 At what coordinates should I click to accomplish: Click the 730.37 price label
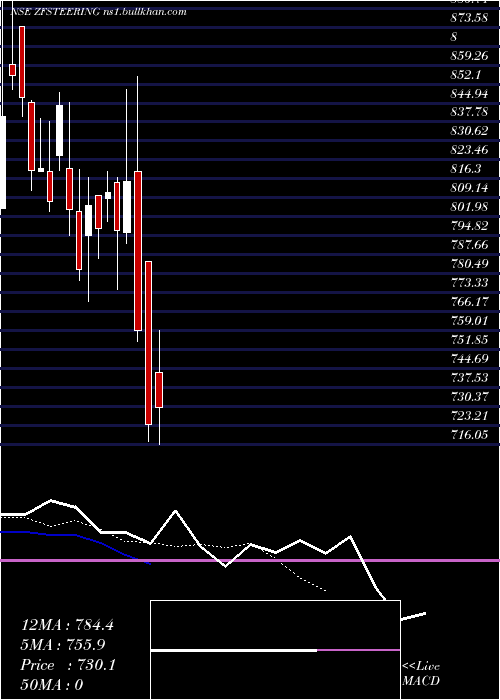469,396
